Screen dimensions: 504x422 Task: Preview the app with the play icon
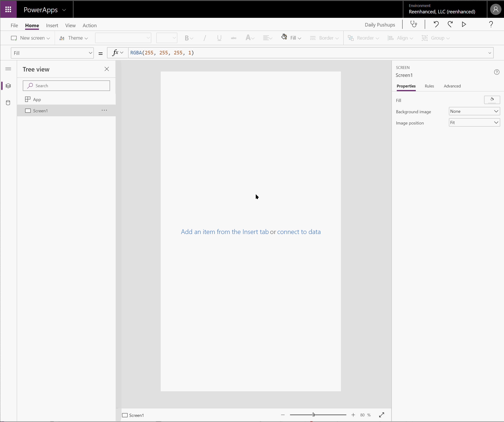coord(464,24)
